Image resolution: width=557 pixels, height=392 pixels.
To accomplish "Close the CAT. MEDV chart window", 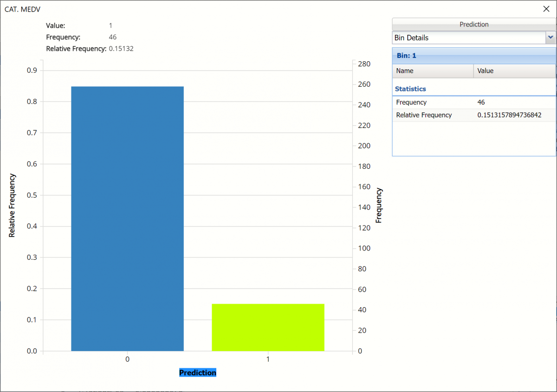I will (x=546, y=9).
